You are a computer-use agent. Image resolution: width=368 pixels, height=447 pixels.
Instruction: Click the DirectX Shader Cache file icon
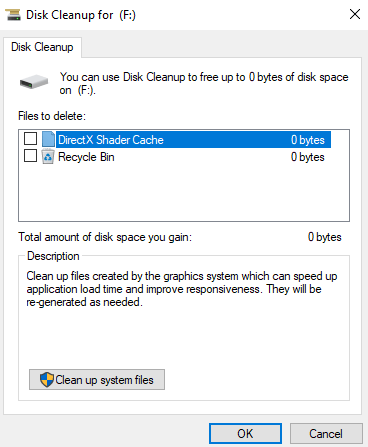click(49, 139)
